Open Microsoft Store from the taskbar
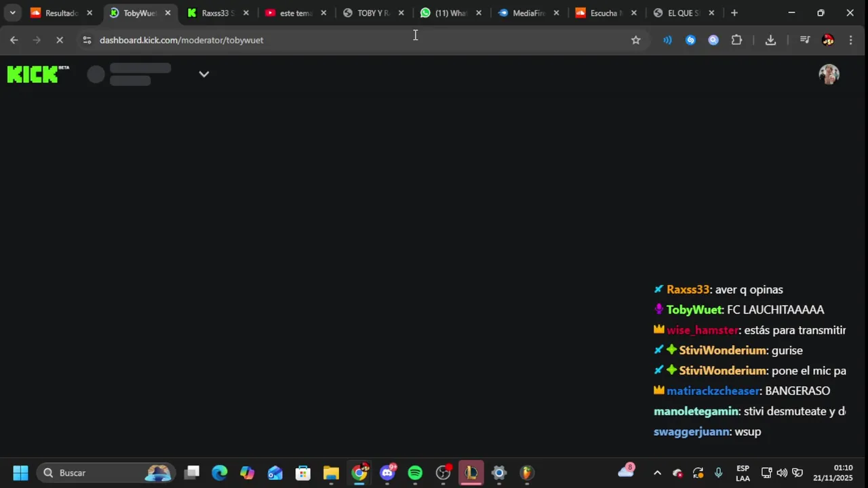Image resolution: width=868 pixels, height=488 pixels. pos(303,472)
